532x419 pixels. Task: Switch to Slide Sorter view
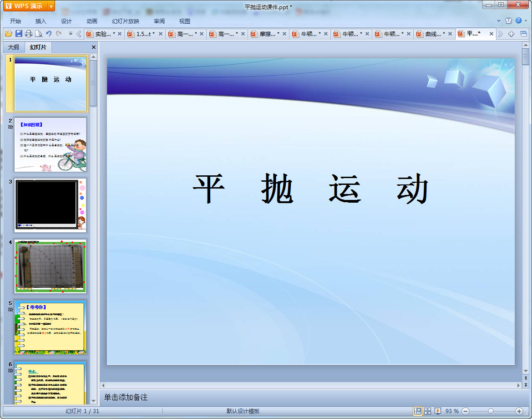pyautogui.click(x=428, y=411)
